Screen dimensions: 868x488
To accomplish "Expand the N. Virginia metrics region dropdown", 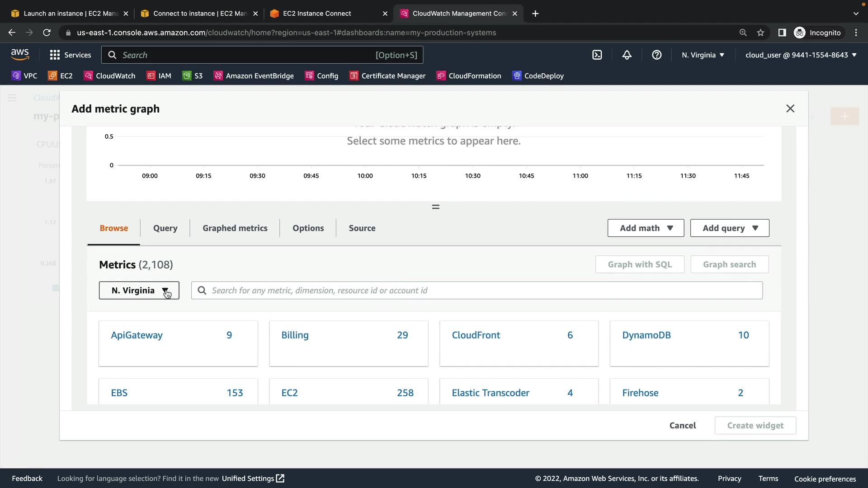I will coord(139,291).
